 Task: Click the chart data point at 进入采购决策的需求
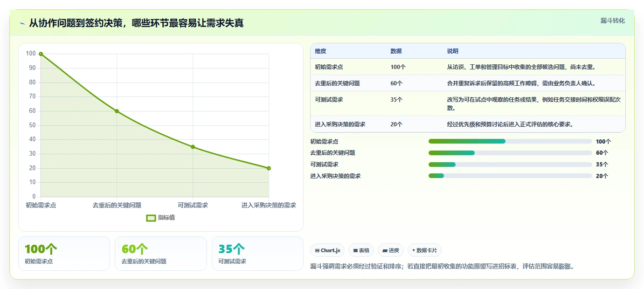(x=269, y=168)
